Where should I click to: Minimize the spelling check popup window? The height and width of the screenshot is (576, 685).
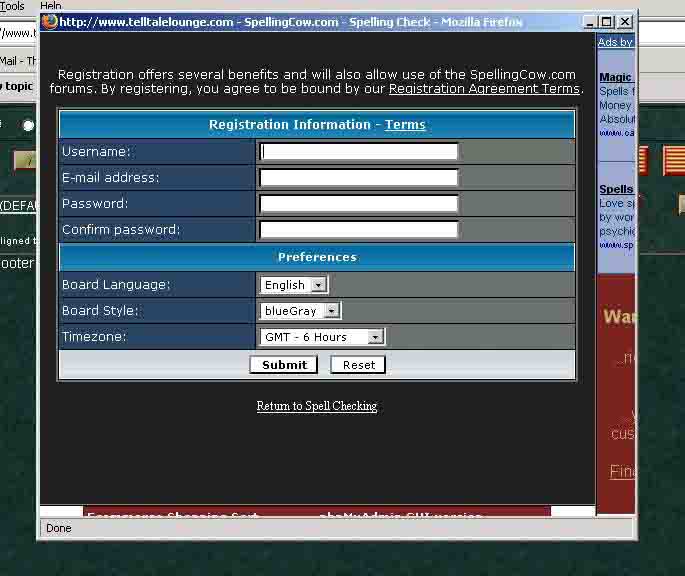click(x=589, y=22)
